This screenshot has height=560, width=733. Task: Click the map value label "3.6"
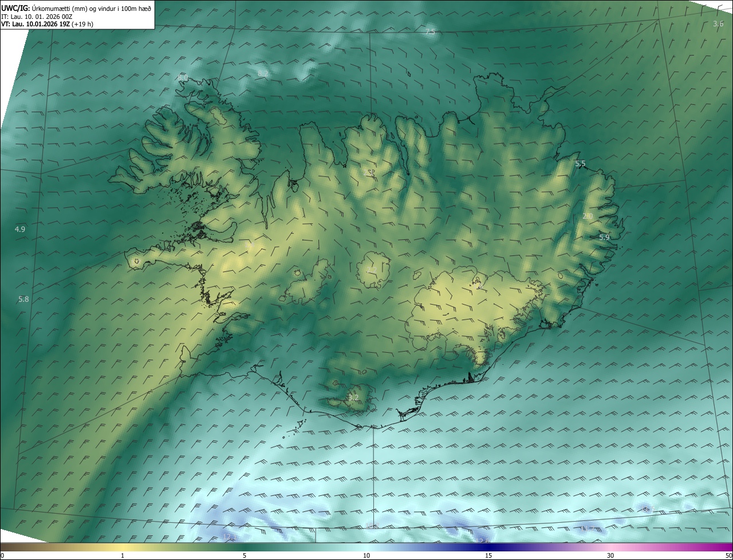tap(718, 23)
